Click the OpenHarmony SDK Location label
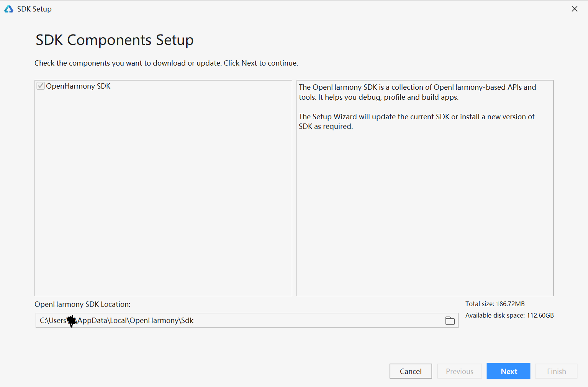This screenshot has height=387, width=588. [x=82, y=304]
